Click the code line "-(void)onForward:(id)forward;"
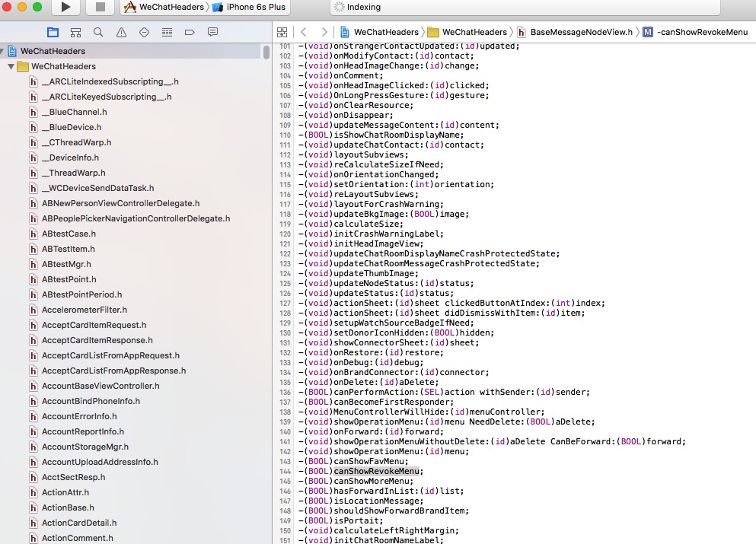Screen dimensions: 756x544 (x=370, y=431)
